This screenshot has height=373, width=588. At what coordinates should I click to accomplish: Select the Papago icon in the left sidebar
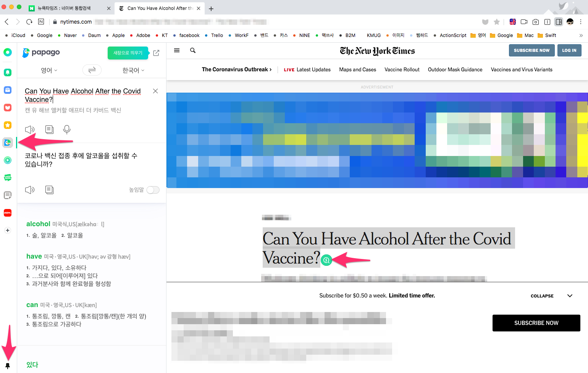pos(8,143)
